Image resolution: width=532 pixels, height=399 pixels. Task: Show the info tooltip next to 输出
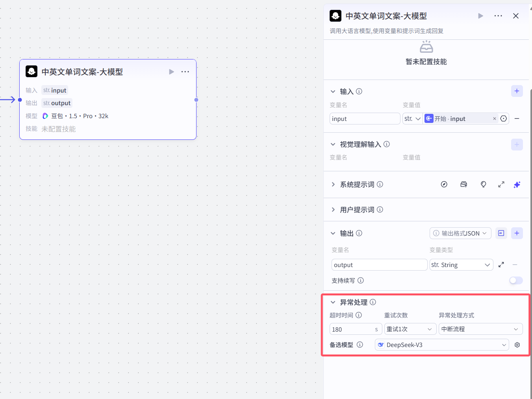click(x=359, y=233)
